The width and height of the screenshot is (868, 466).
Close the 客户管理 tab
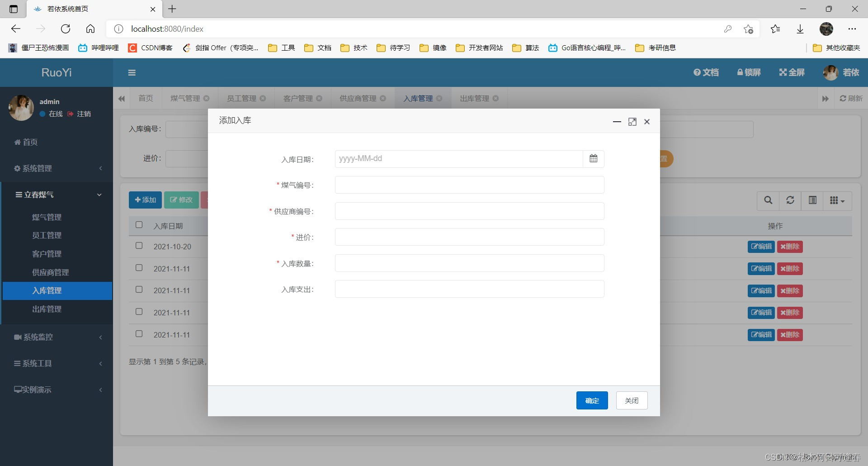pos(319,98)
